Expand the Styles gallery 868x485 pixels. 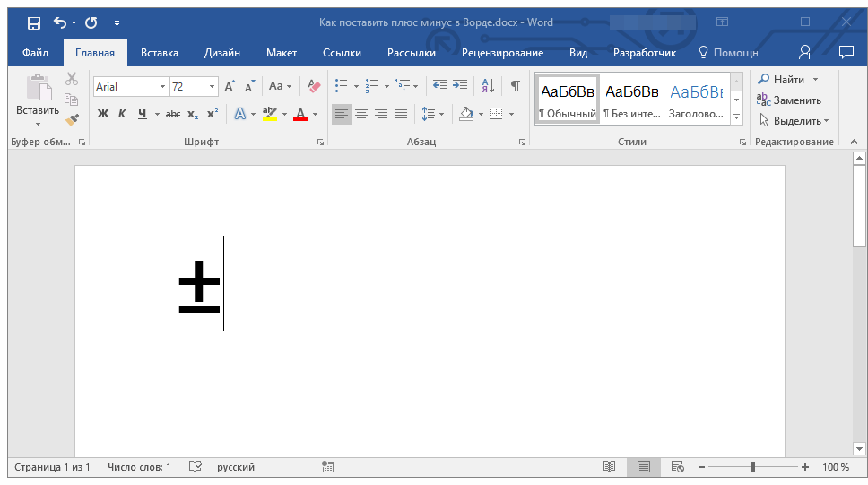coord(736,117)
